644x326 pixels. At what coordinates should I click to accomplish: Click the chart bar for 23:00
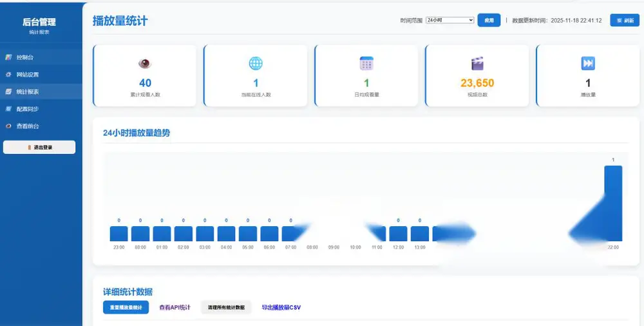coord(118,233)
